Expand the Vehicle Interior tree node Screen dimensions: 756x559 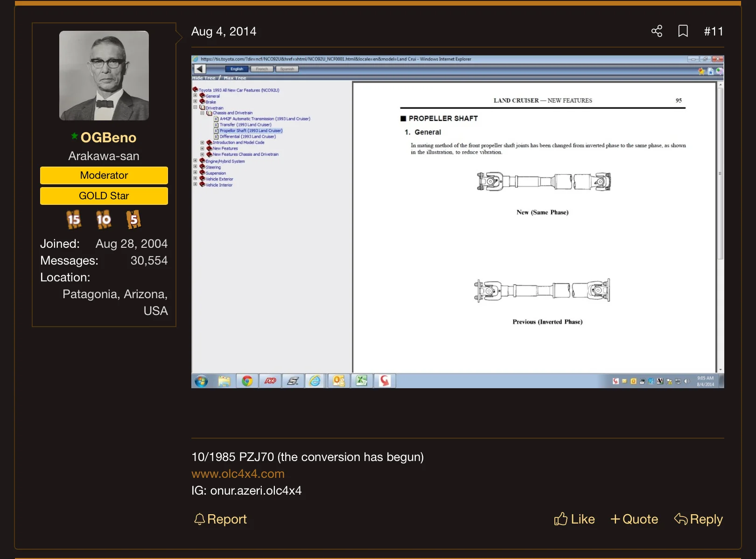[x=195, y=184]
